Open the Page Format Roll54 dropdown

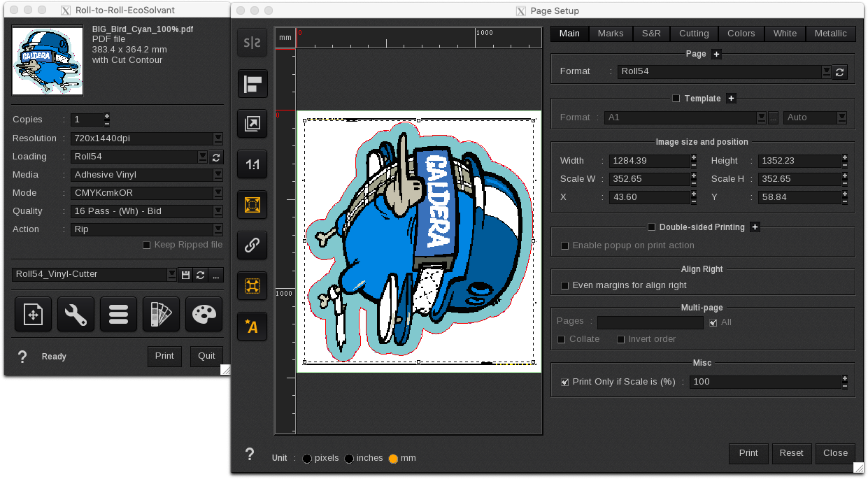(826, 71)
